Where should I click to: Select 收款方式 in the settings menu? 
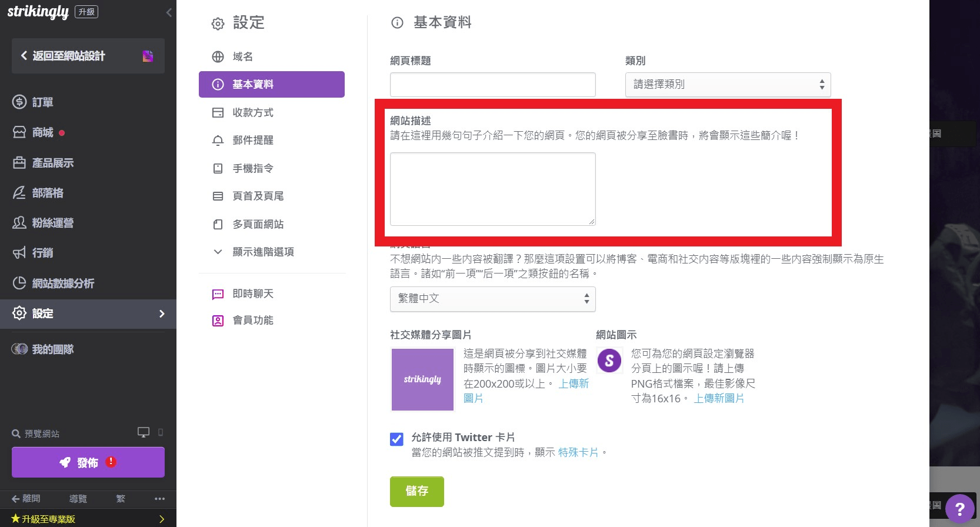pos(252,112)
